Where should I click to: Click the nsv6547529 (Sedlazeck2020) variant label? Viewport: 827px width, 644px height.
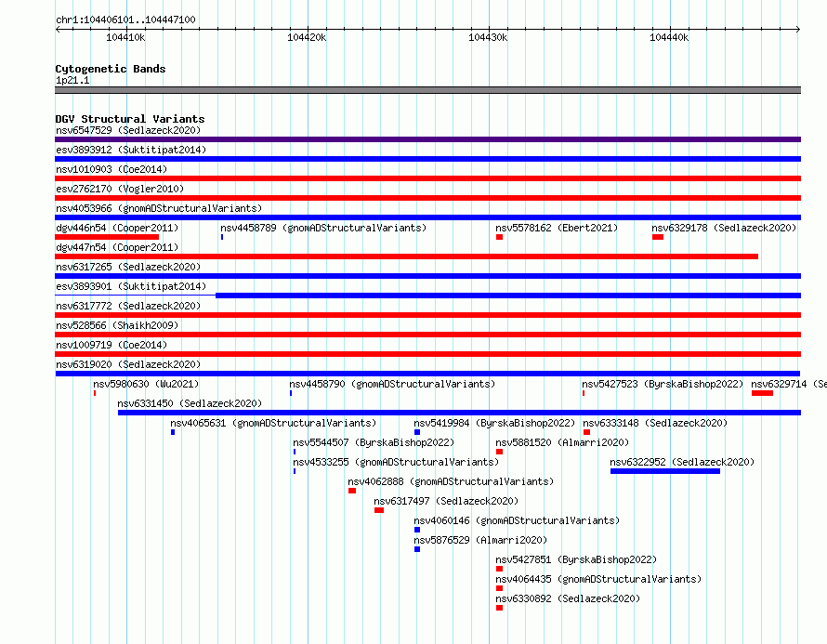coord(128,130)
